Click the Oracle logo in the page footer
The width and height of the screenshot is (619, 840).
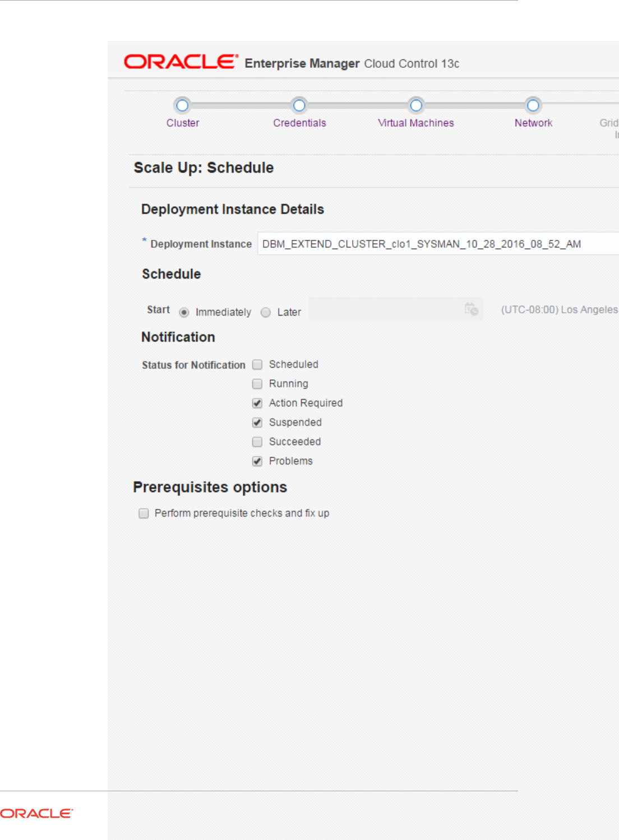tap(36, 813)
